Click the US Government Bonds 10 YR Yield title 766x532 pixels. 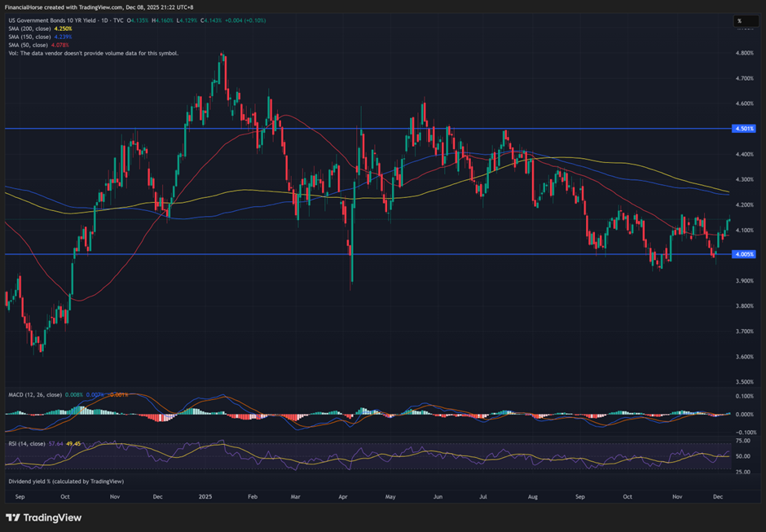coord(54,21)
